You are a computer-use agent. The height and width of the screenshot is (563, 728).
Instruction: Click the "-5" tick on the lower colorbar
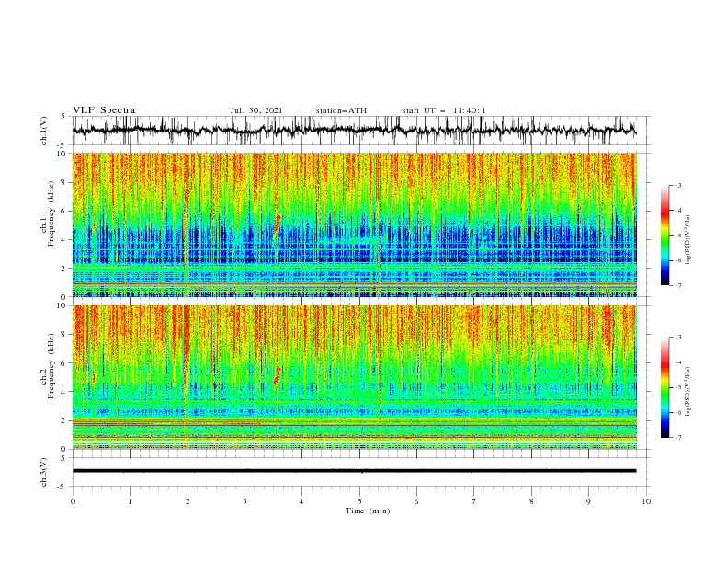click(677, 387)
